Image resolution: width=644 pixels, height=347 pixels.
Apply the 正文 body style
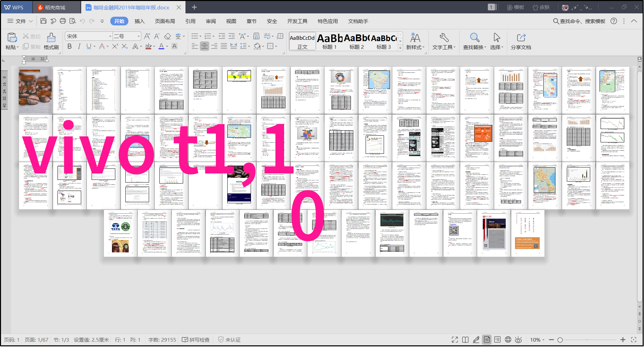pos(302,41)
